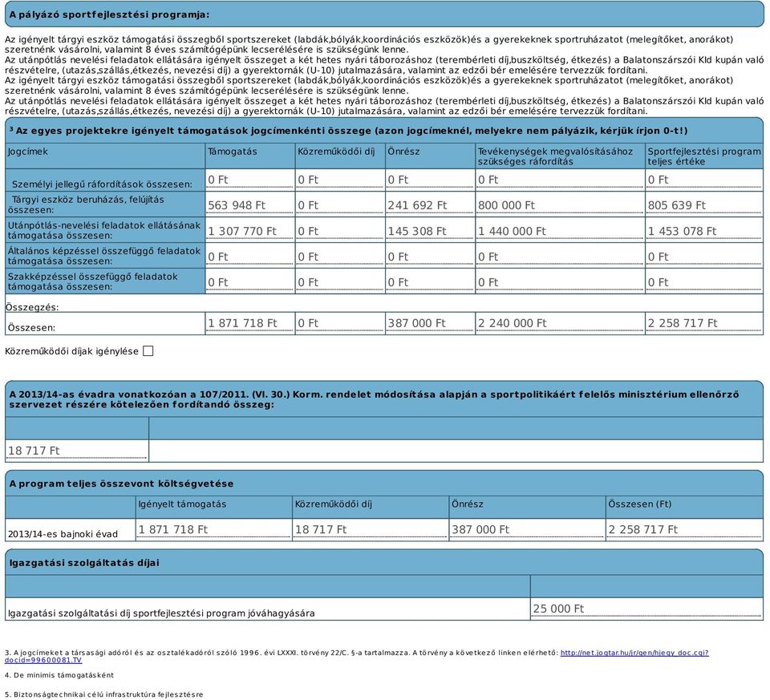Check the Közreműködői díjak igénylése checkbox
Image resolution: width=770 pixels, height=700 pixels.
(x=148, y=351)
